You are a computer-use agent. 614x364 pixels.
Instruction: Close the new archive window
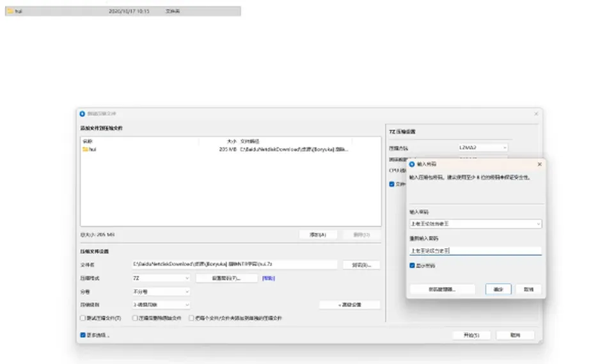(536, 114)
